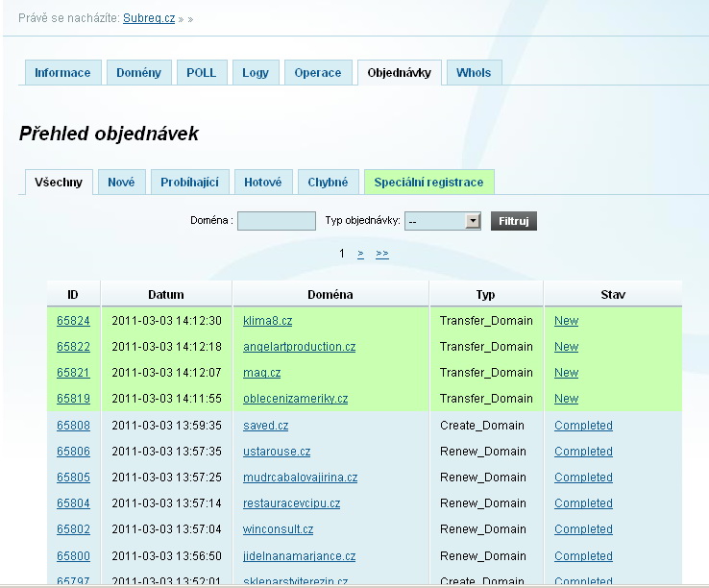Viewport: 709px width, 588px height.
Task: Click into the Doména filter field
Action: tap(277, 221)
